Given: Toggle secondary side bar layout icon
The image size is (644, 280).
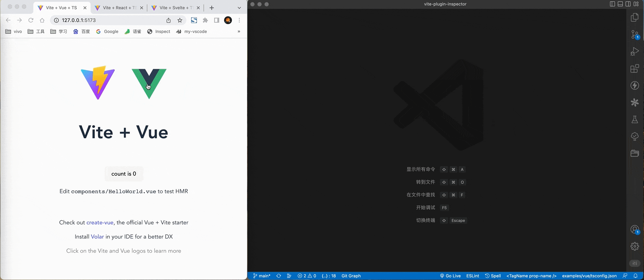Looking at the screenshot, I should coord(628,4).
